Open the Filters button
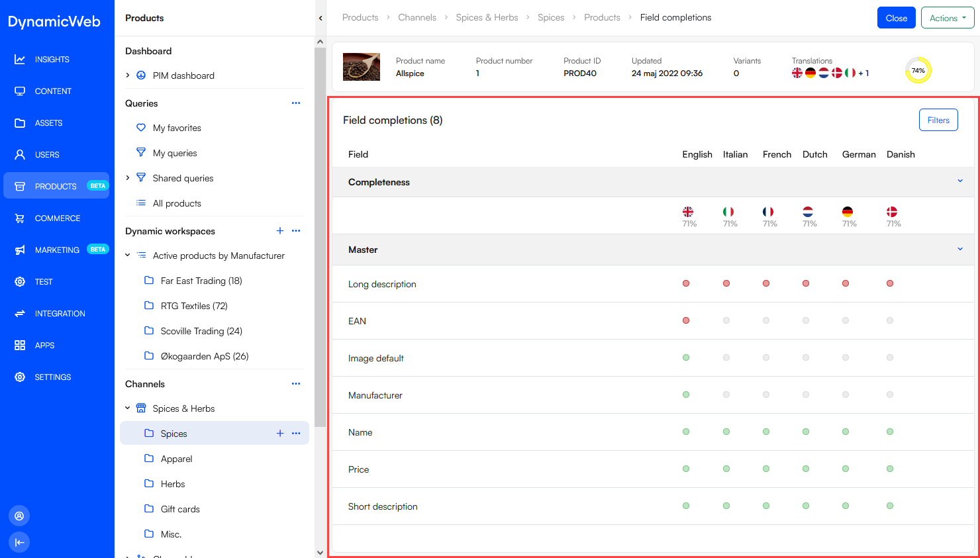 point(938,120)
